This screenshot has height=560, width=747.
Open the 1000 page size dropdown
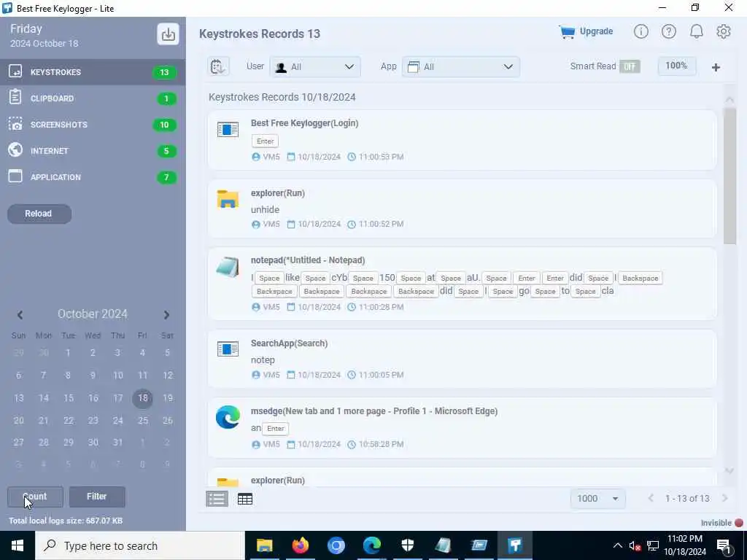click(597, 499)
